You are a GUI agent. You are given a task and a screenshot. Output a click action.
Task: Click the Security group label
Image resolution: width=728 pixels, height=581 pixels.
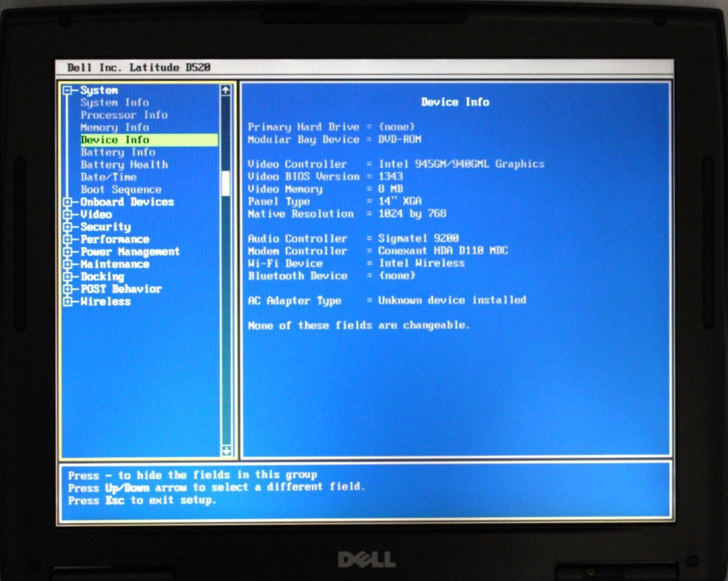click(x=105, y=227)
